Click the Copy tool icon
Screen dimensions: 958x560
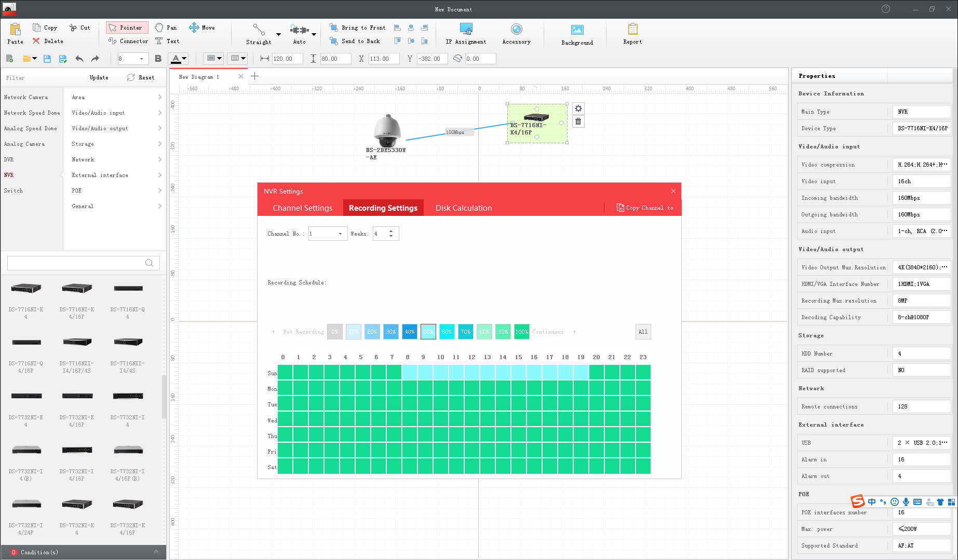tap(36, 28)
